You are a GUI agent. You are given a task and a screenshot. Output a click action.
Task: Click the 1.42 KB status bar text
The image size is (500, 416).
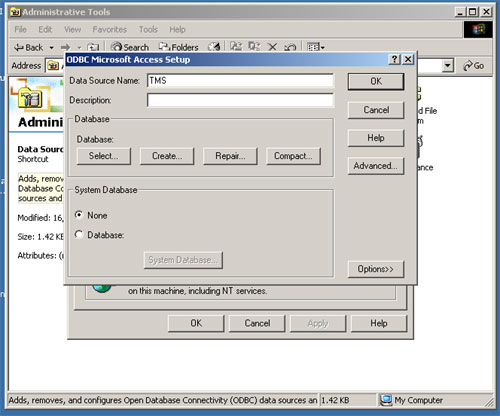coord(335,400)
